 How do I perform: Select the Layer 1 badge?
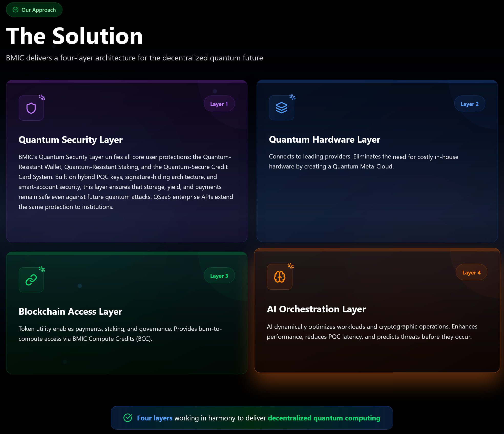(x=219, y=104)
